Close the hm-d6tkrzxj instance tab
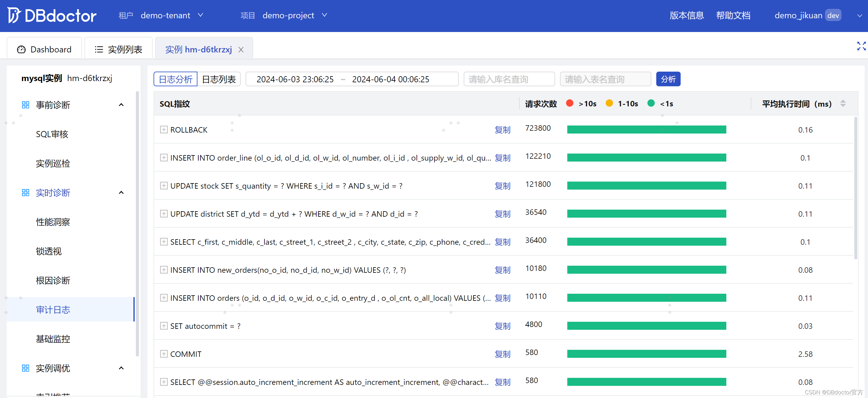 pyautogui.click(x=241, y=50)
